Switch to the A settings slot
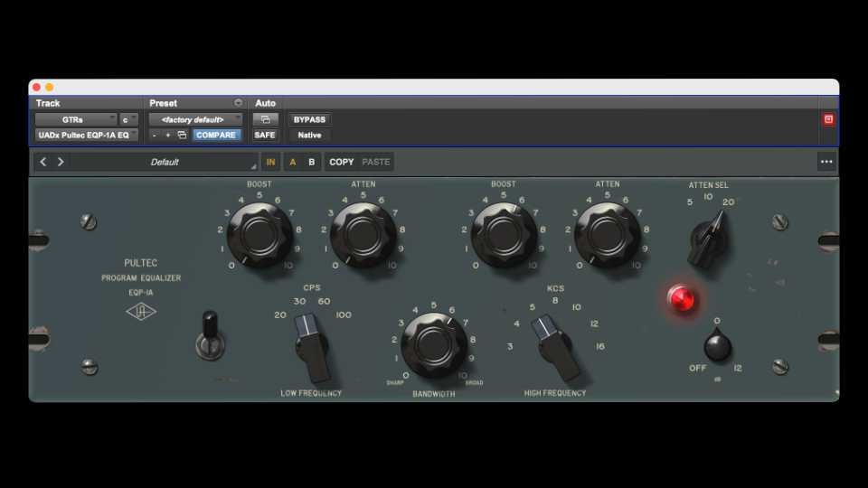 pyautogui.click(x=293, y=162)
